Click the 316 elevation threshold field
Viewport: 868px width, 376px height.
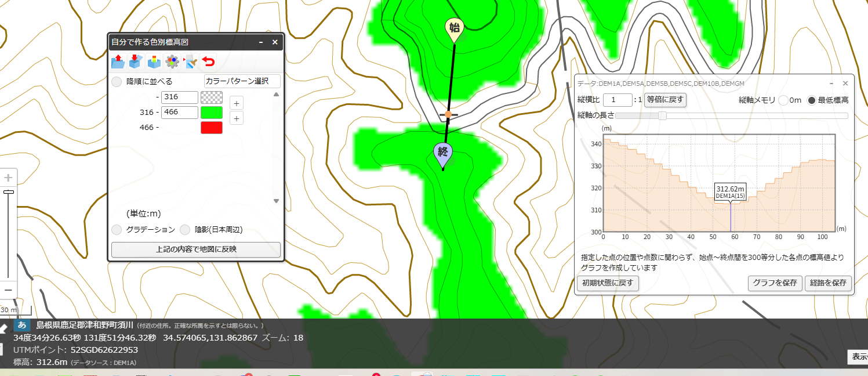180,97
